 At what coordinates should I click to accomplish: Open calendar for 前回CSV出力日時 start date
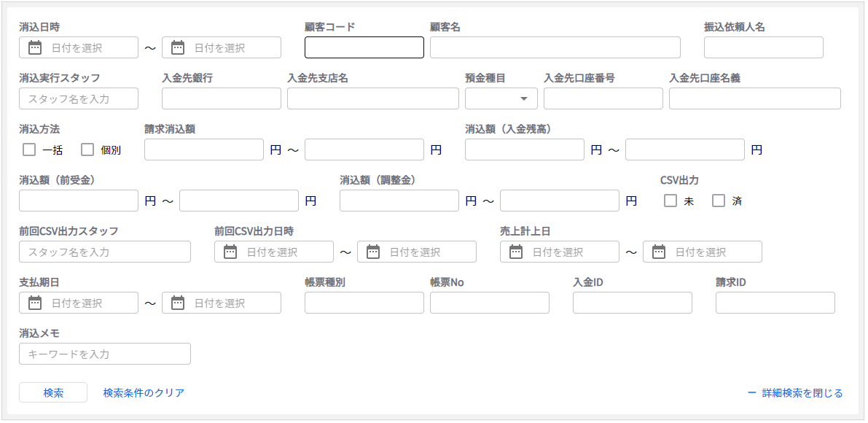coord(230,252)
